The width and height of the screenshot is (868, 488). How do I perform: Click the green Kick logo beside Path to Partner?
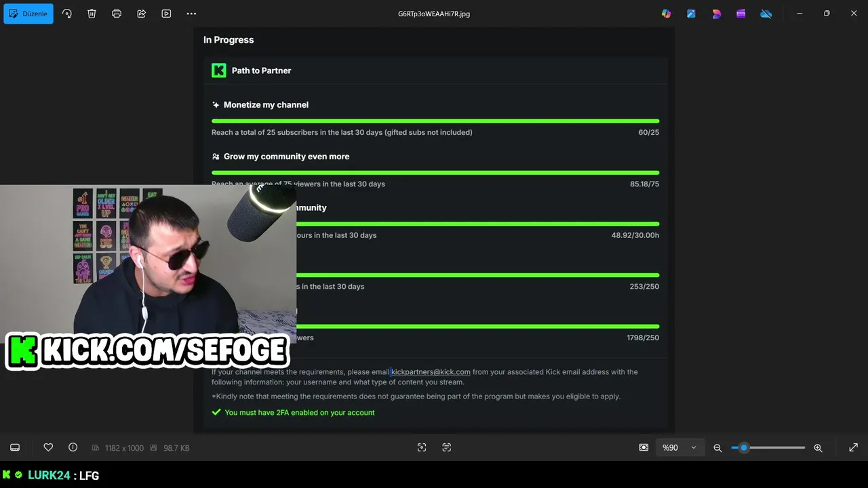click(x=219, y=70)
